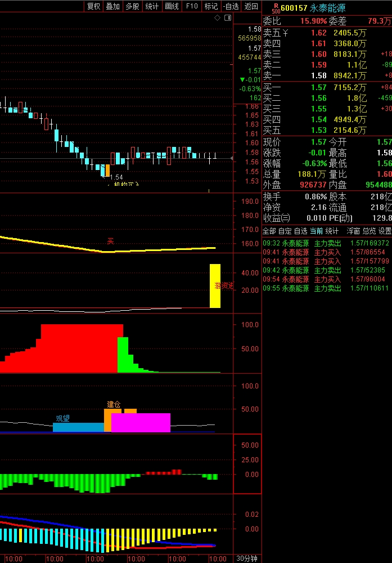Click the 委比 15.90% value
This screenshot has height=563, width=392.
point(313,21)
